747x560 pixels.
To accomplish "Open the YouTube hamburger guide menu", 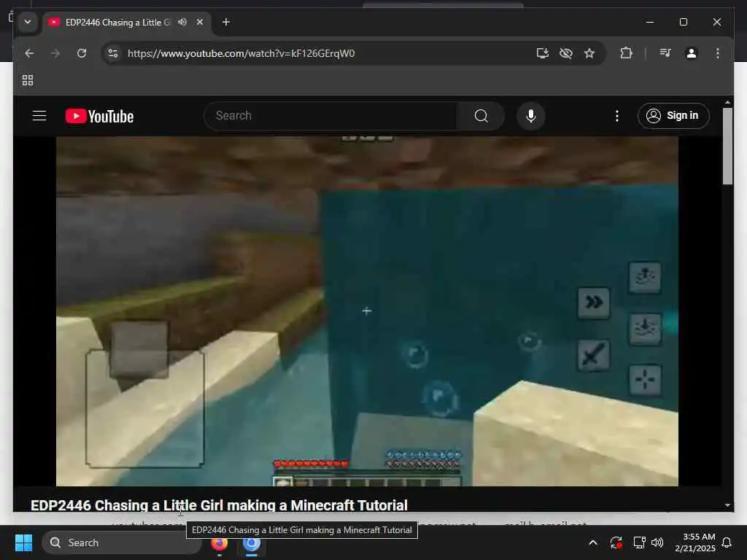I will tap(39, 116).
